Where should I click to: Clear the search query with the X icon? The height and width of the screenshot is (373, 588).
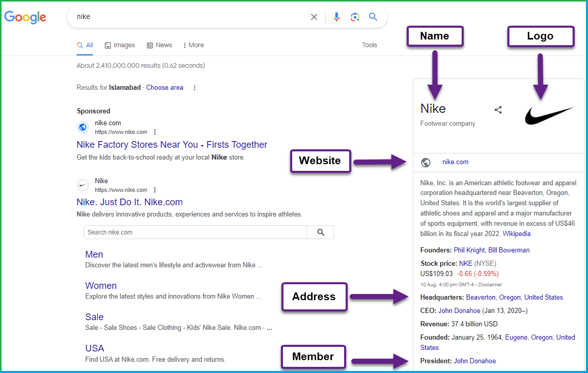click(314, 16)
